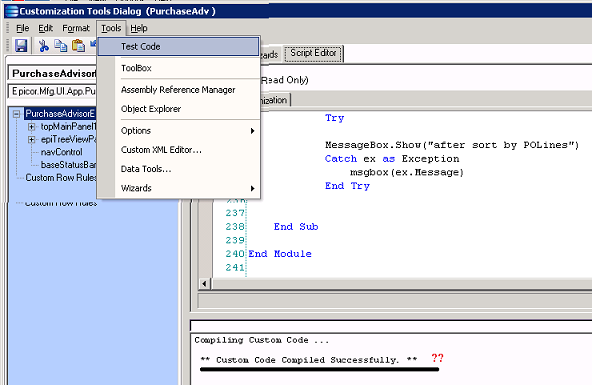The height and width of the screenshot is (385, 592).
Task: Click Custom Code Compiled Successfully message
Action: 309,360
